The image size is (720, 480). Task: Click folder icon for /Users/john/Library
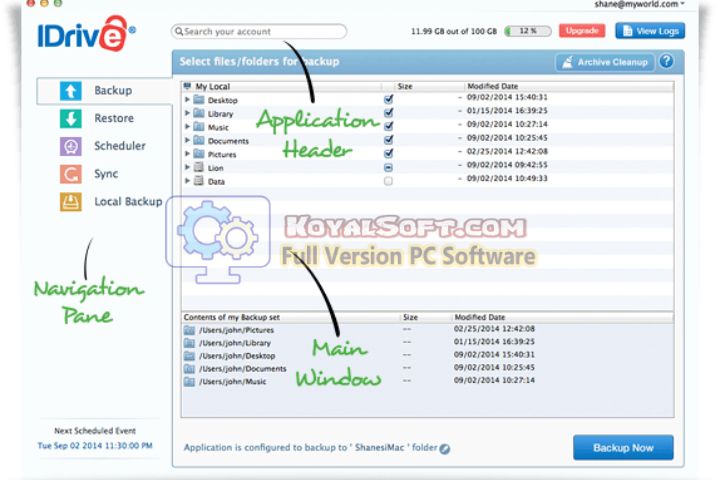coord(189,343)
